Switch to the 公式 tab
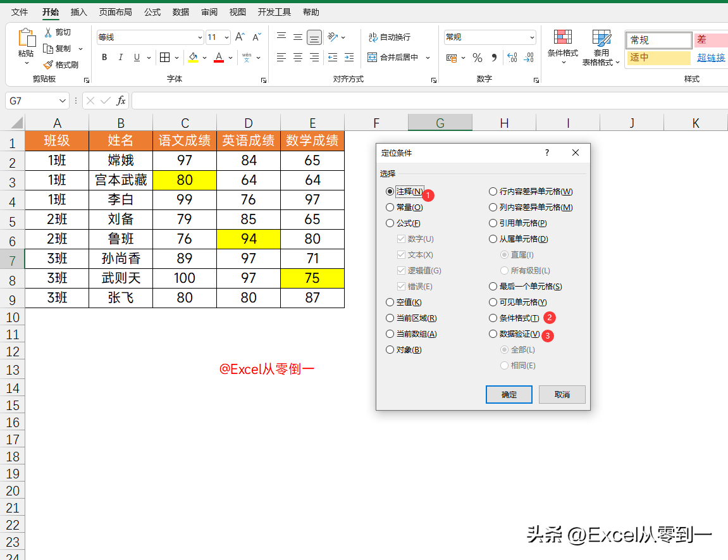 152,12
